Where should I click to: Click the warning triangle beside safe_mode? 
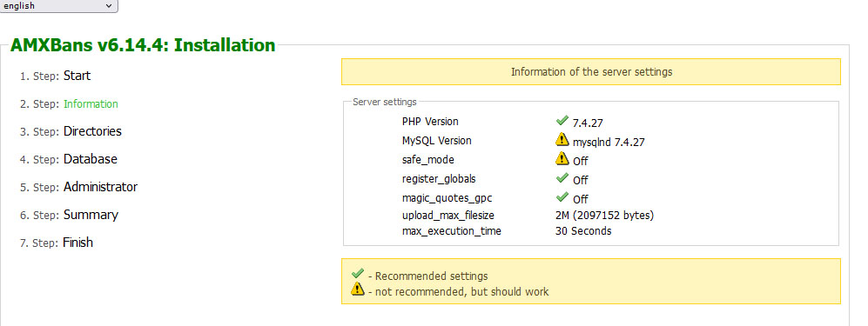(562, 158)
